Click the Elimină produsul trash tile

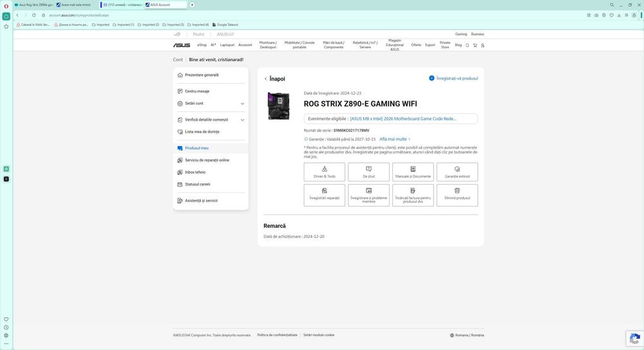coord(457,195)
